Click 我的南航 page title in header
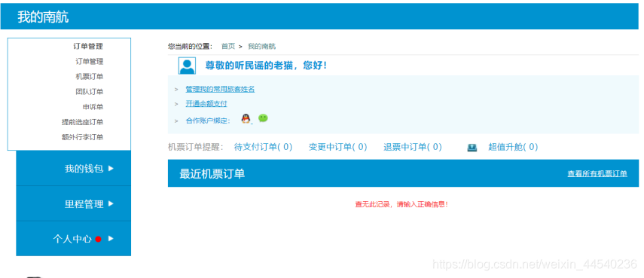Screen dimensions: 644x278 tap(43, 17)
